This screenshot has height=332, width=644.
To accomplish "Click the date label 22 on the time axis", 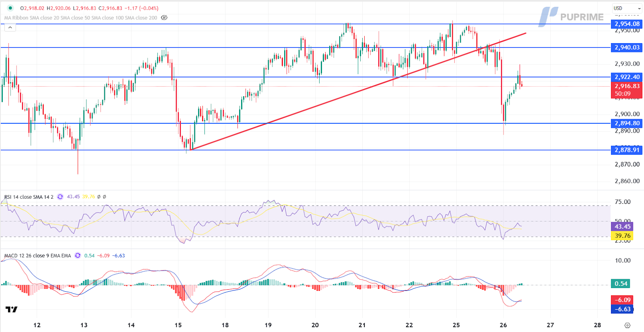I will [x=409, y=325].
